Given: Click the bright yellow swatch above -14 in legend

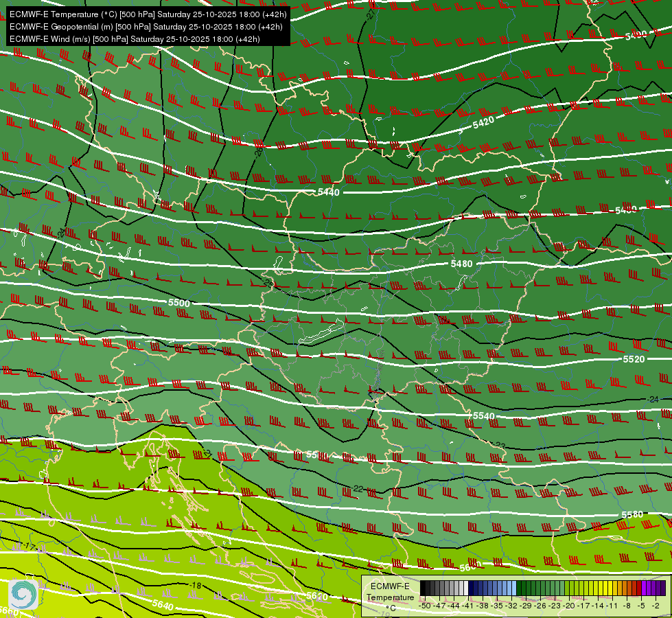Looking at the screenshot, I should pyautogui.click(x=601, y=588).
